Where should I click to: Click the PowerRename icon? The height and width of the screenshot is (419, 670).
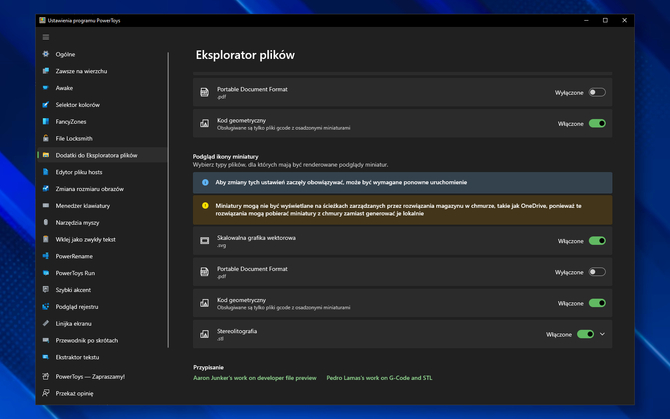click(46, 256)
